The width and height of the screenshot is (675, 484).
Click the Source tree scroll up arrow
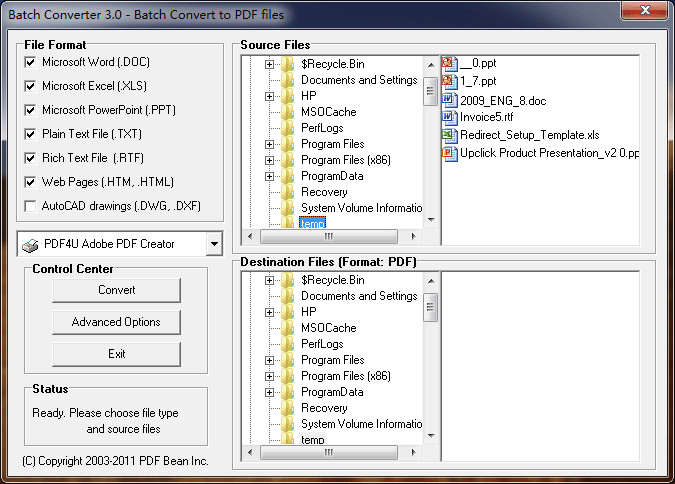coord(431,65)
